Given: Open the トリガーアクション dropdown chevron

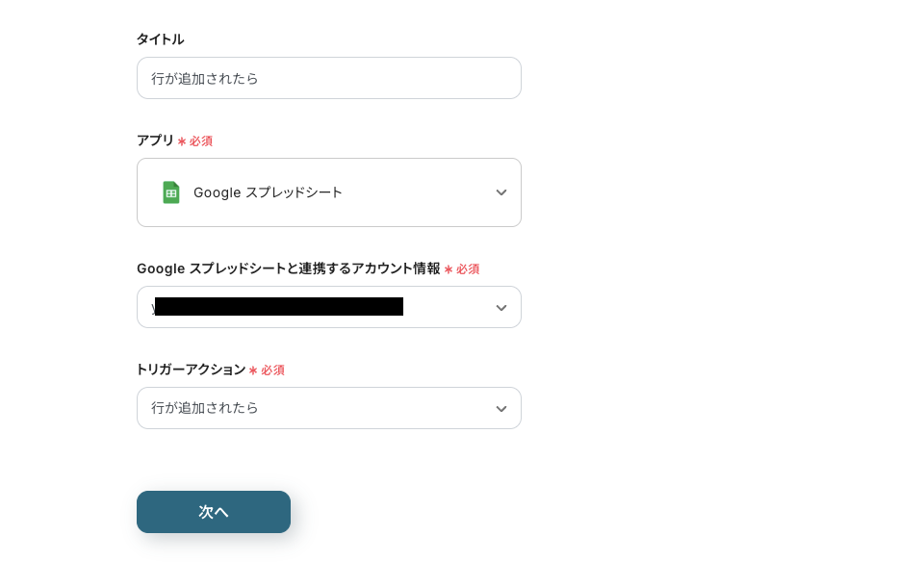Looking at the screenshot, I should (x=501, y=408).
